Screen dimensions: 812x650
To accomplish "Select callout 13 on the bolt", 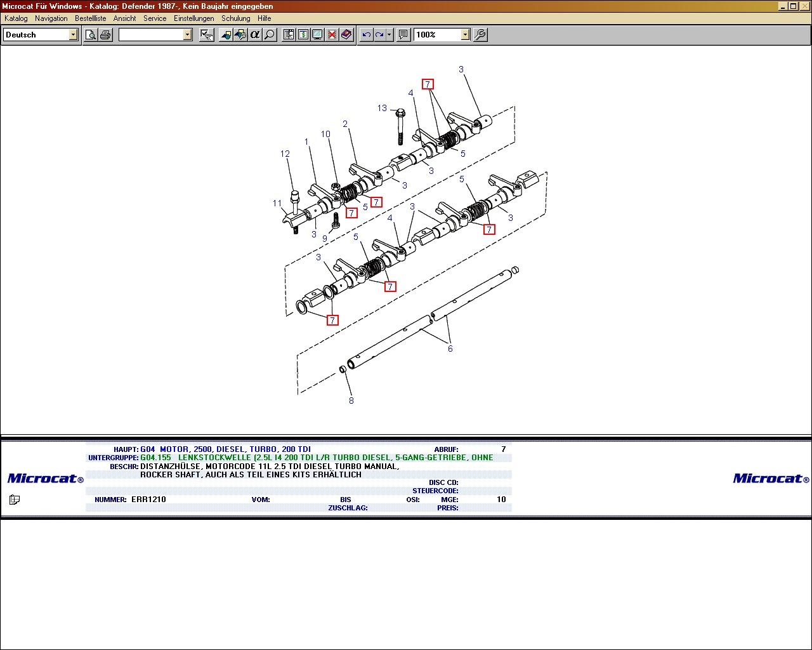I will pos(382,108).
